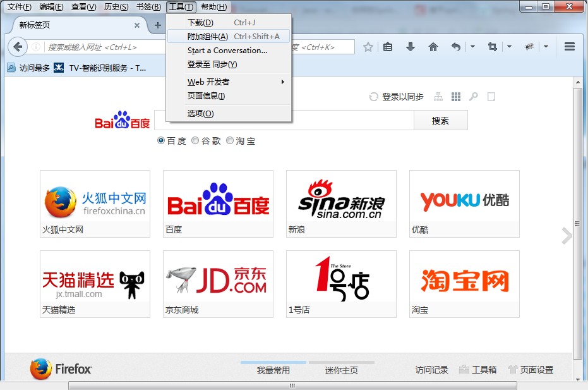Close the 新标签页 tab
Image resolution: width=588 pixels, height=390 pixels.
click(137, 25)
